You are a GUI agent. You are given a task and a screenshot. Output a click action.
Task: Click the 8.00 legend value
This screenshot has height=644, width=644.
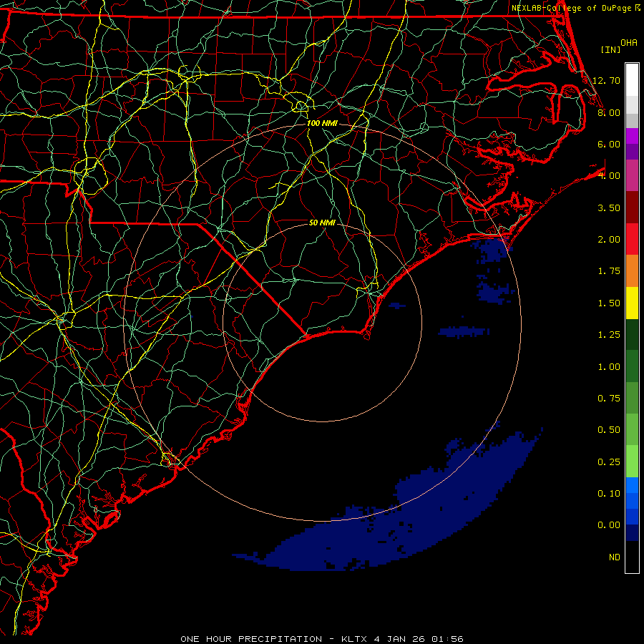pyautogui.click(x=609, y=112)
